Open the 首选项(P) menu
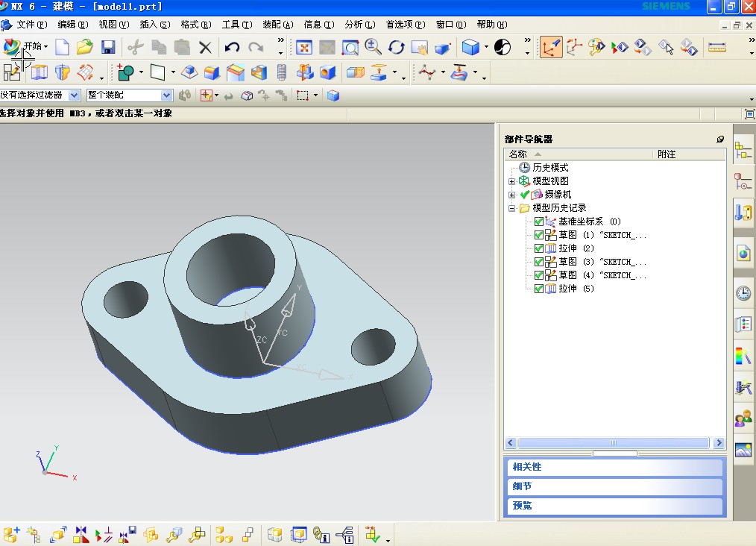 tap(406, 25)
